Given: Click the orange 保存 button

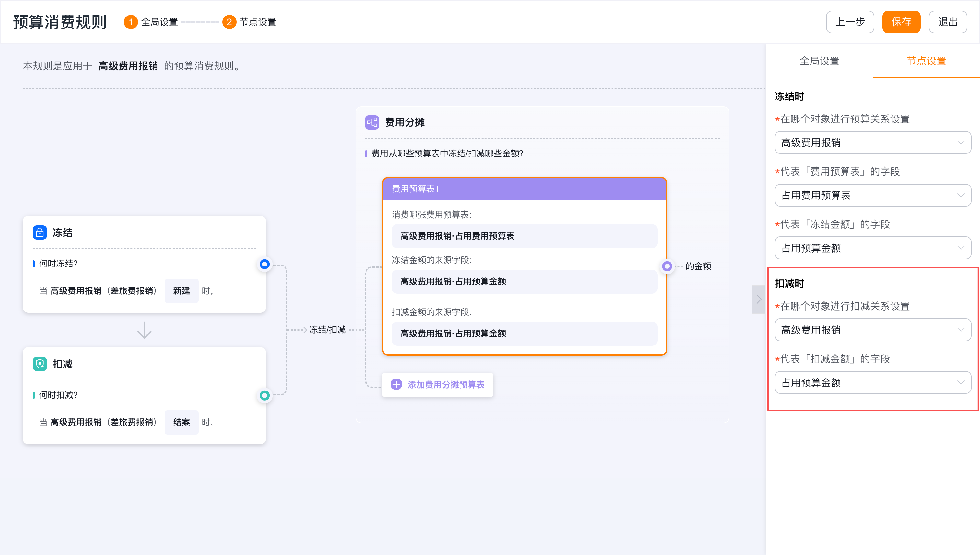Looking at the screenshot, I should point(901,22).
